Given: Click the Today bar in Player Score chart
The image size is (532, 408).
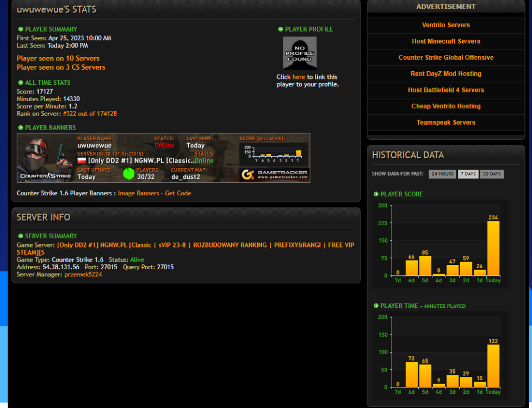Looking at the screenshot, I should [x=493, y=248].
